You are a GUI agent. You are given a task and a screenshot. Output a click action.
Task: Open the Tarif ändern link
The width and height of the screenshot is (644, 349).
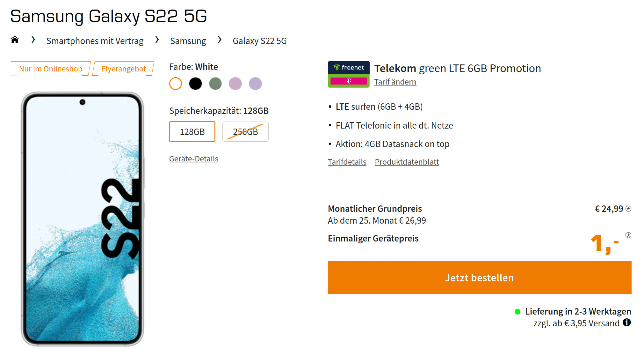click(395, 82)
